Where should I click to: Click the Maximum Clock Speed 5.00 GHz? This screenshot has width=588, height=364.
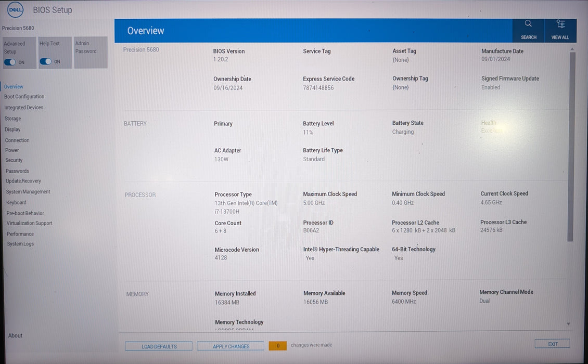coord(314,203)
